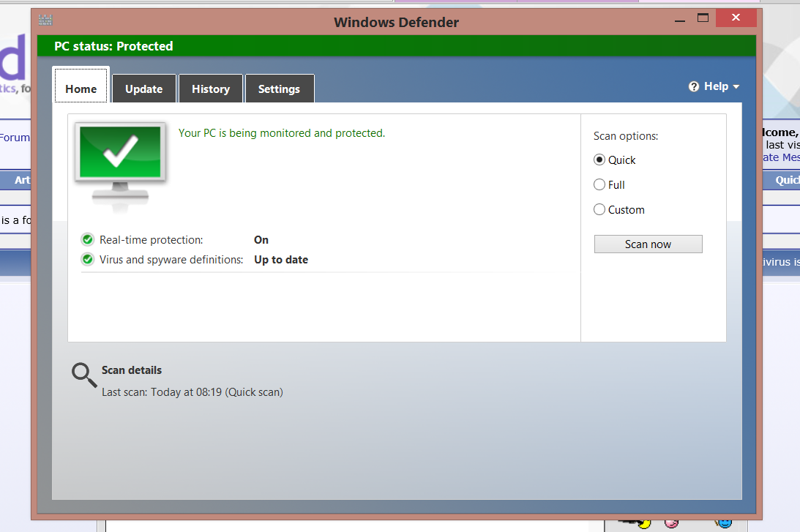The image size is (800, 532).
Task: Click the Forum link in background browser
Action: coord(15,138)
